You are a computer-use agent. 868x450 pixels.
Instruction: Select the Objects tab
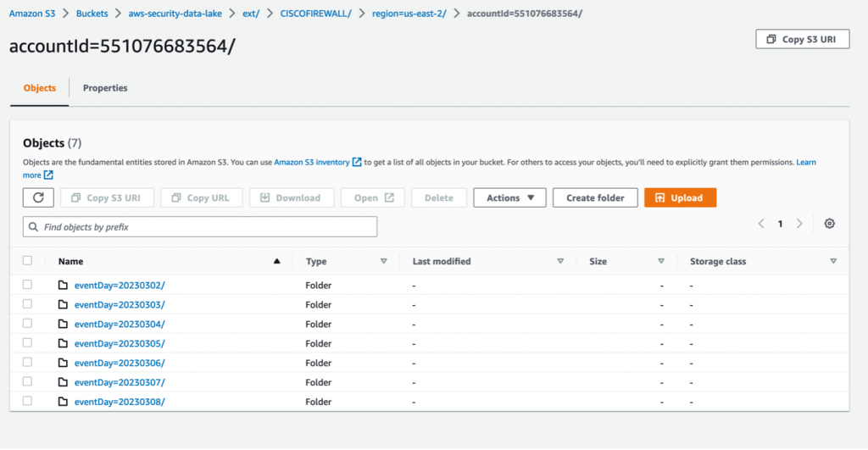point(39,88)
